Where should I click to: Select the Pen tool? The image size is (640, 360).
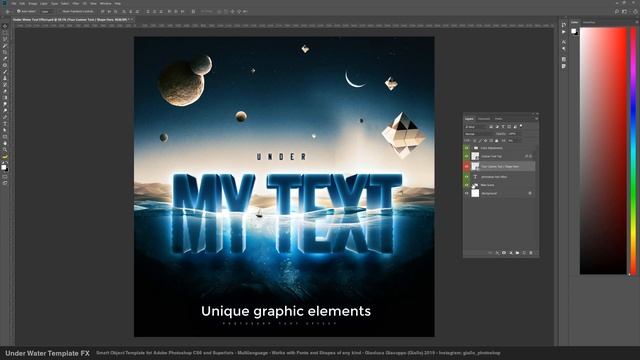[x=5, y=117]
